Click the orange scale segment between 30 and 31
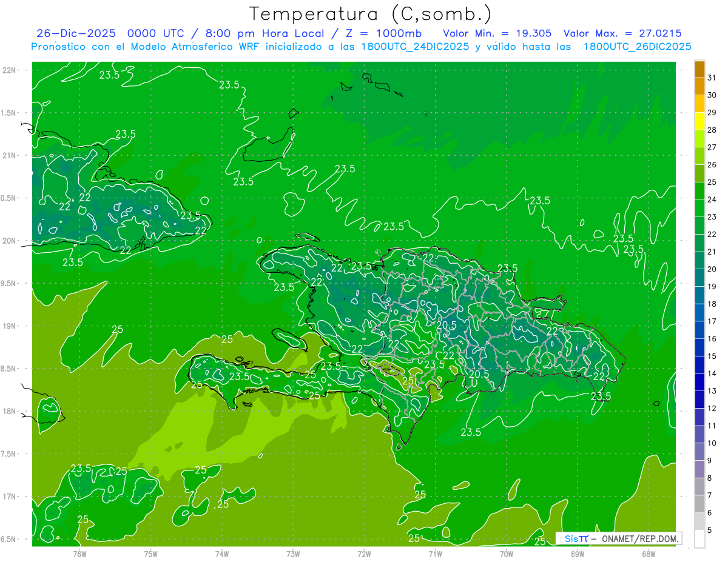 pos(699,86)
